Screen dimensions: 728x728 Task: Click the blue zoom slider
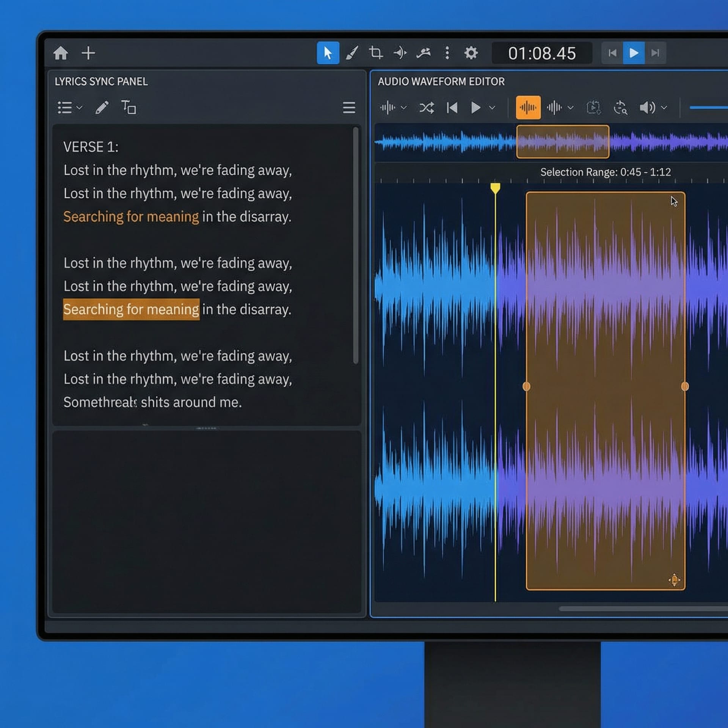(708, 108)
